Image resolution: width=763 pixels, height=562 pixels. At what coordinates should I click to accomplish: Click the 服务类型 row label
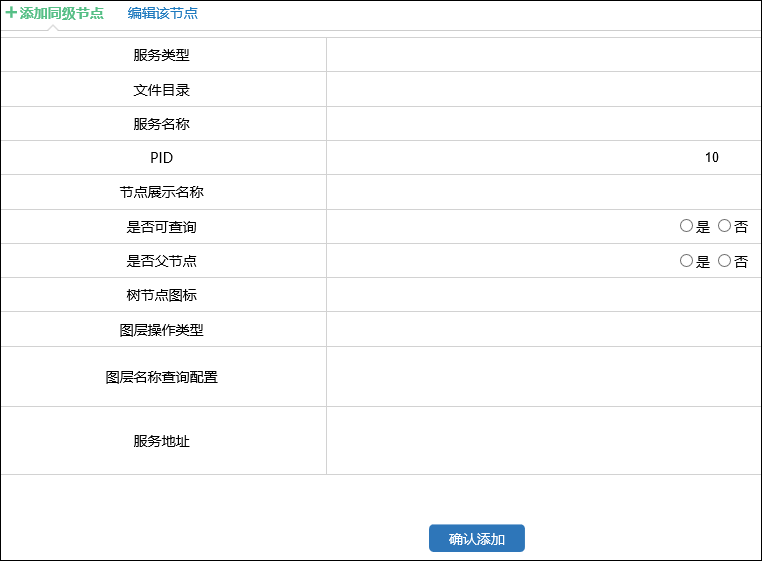click(x=162, y=55)
